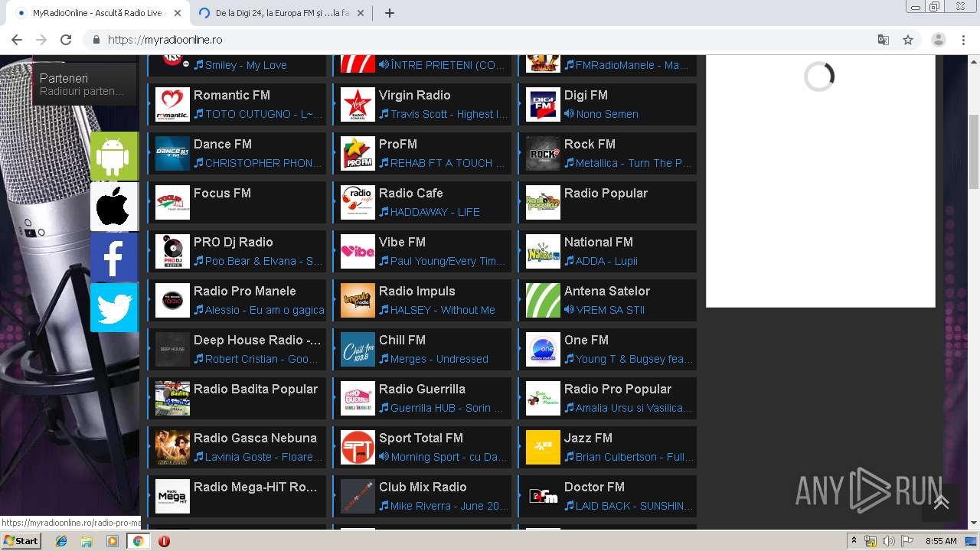Open the Apple app icon link
This screenshot has width=980, height=551.
114,207
